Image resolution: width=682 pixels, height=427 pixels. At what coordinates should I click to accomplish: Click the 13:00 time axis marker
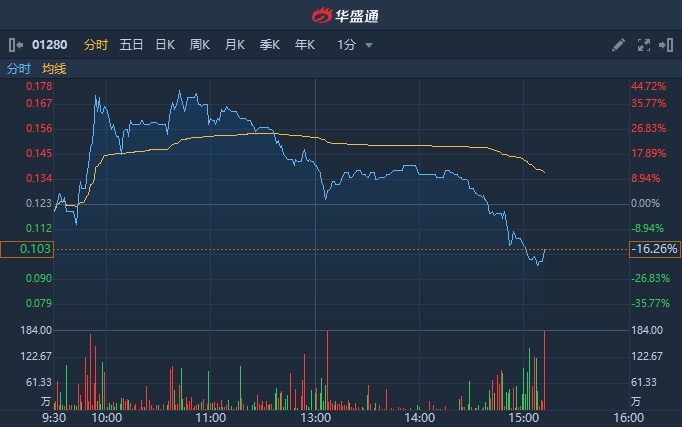coord(315,418)
